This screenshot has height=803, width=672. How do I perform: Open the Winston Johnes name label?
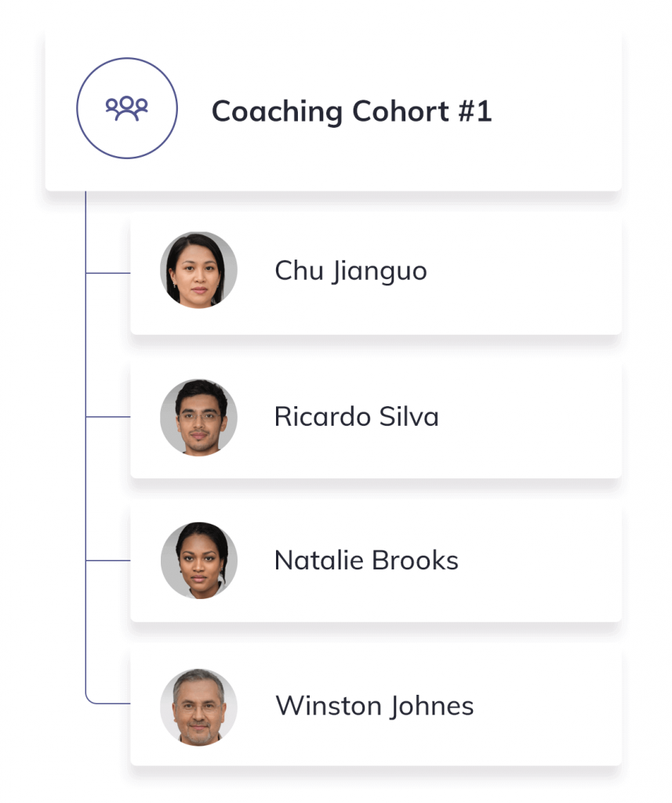point(374,706)
